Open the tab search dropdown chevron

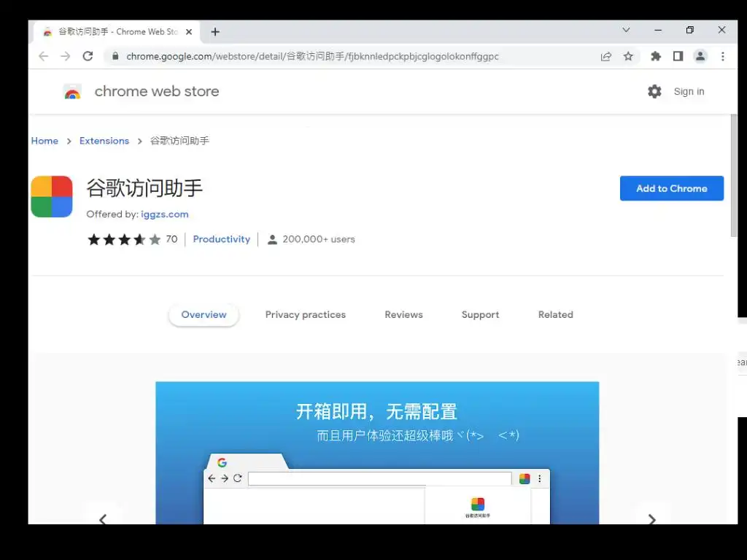(626, 30)
